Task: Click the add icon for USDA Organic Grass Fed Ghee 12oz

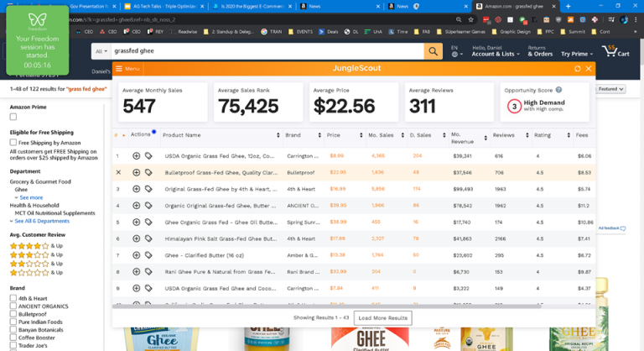Action: point(137,156)
